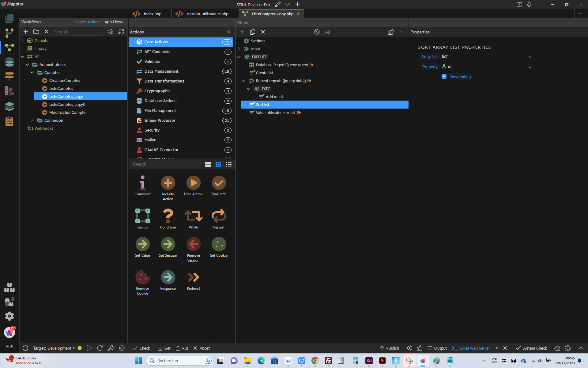Screen dimensions: 588x368
Task: Switch to the App Flows tab
Action: coord(114,22)
